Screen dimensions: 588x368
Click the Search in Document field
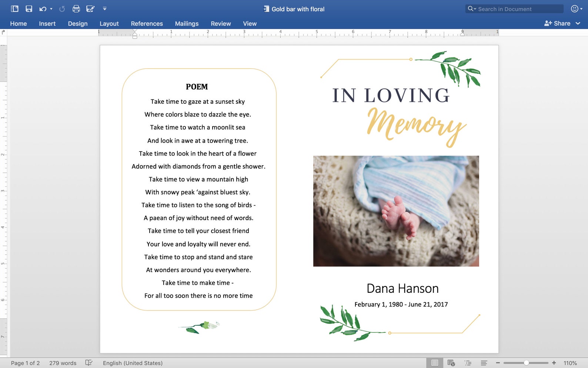[515, 9]
